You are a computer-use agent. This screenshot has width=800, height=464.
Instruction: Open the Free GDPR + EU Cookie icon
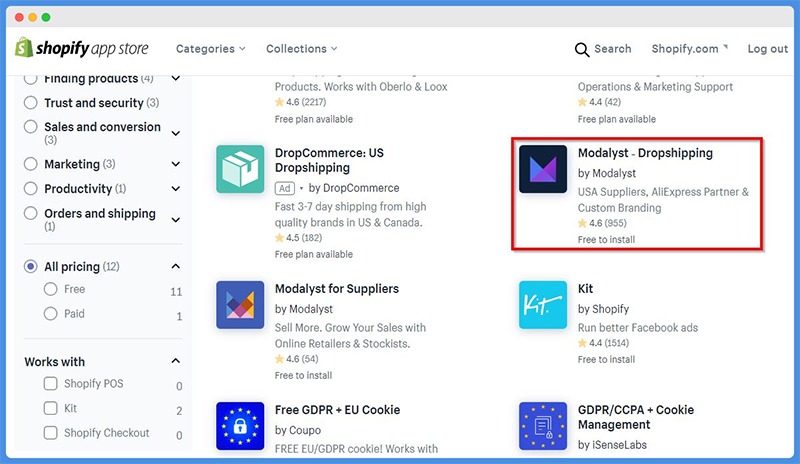[240, 426]
